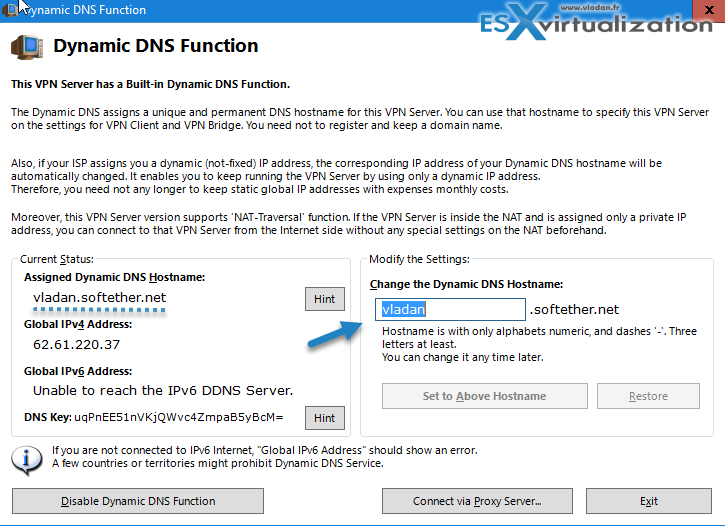Viewport: 725px width, 526px height.
Task: Click the Dynamic DNS computer header icon
Action: (27, 47)
